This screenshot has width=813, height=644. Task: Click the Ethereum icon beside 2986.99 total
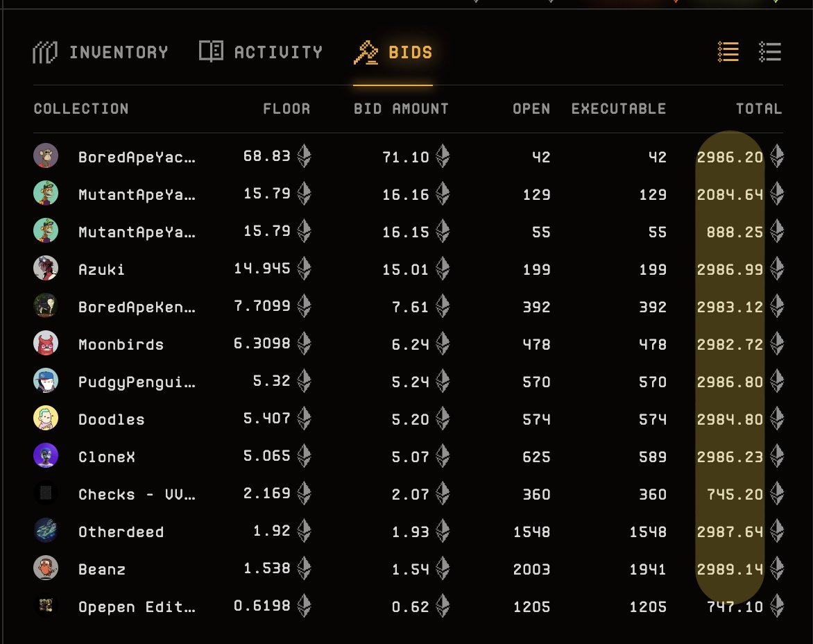[777, 268]
